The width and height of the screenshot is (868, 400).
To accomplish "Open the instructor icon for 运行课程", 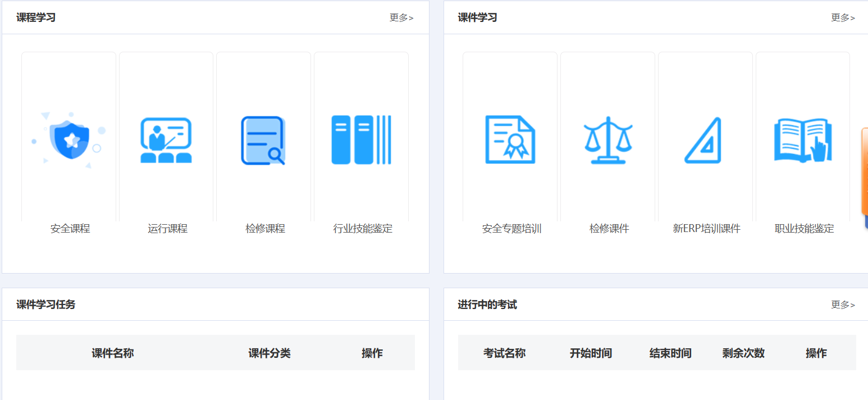I will pos(166,140).
